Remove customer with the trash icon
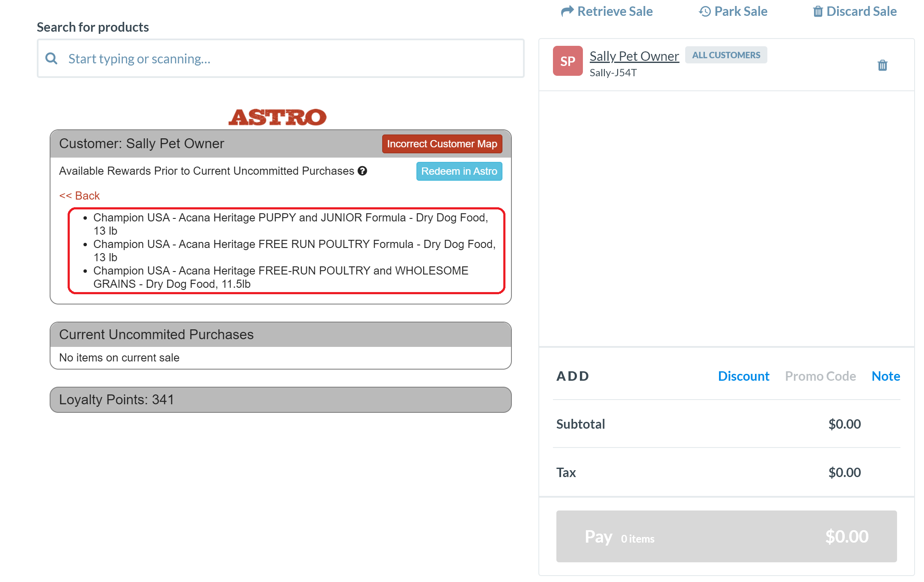Viewport: 924px width, 582px height. [882, 66]
